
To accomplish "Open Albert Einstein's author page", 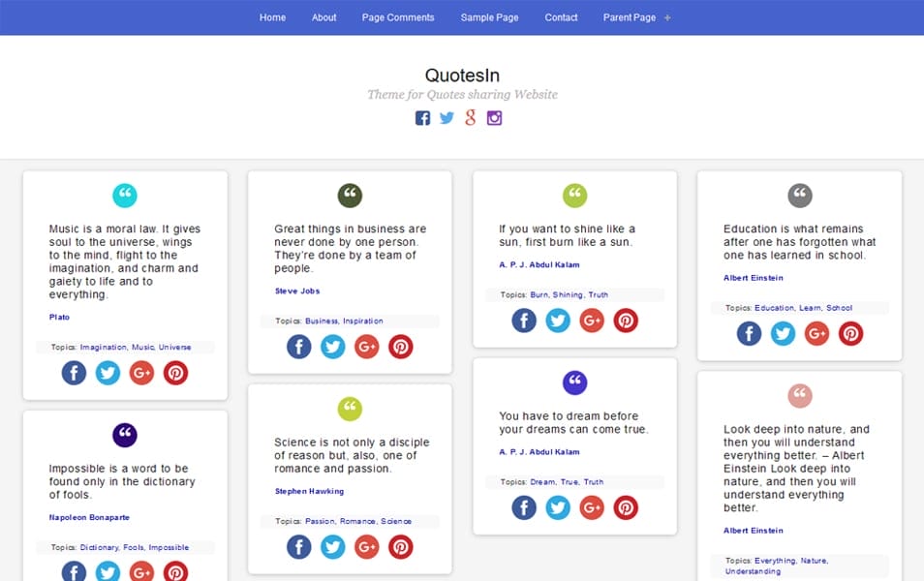I will pos(753,278).
